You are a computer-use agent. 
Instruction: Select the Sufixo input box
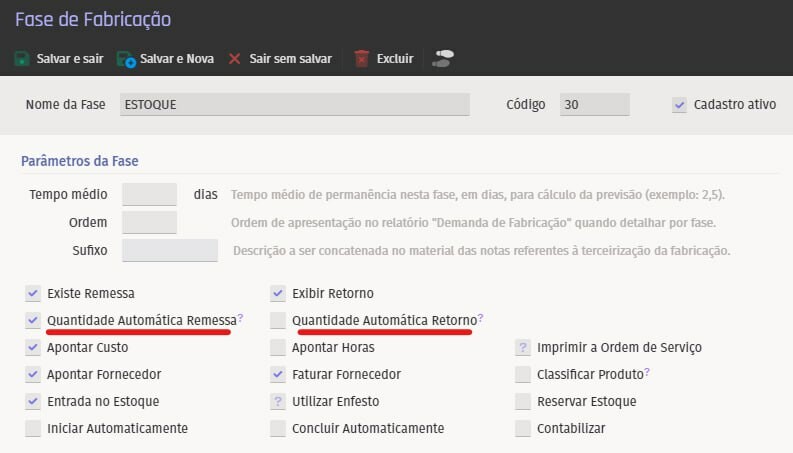[169, 250]
